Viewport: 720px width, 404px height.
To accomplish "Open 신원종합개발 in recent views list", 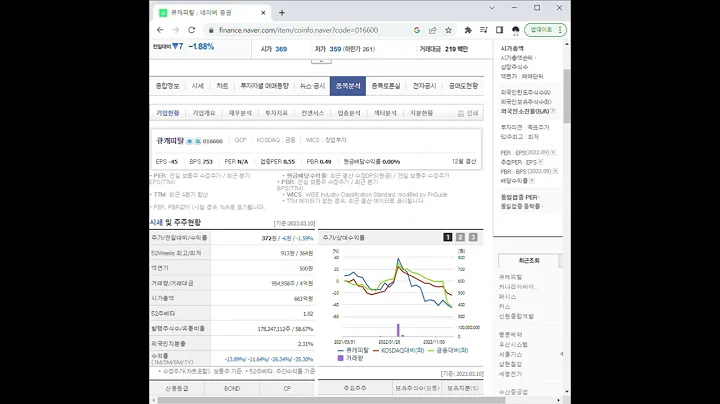I will 516,316.
